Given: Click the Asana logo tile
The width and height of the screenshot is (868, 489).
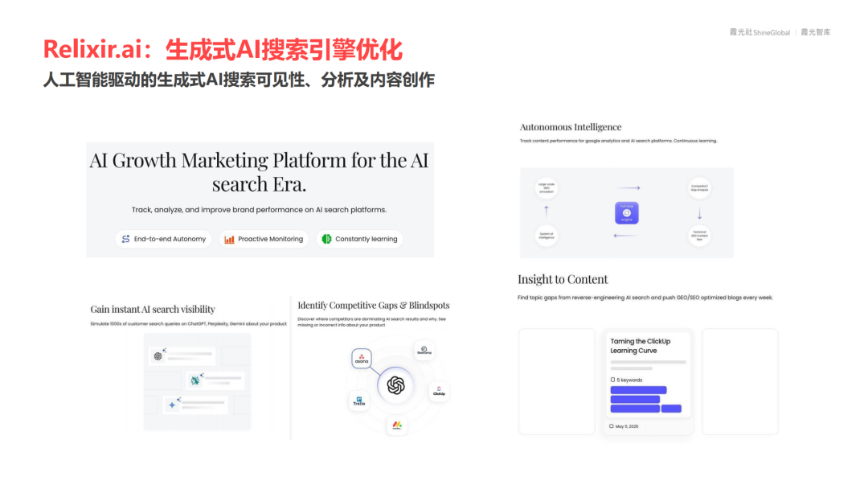Looking at the screenshot, I should pyautogui.click(x=362, y=358).
